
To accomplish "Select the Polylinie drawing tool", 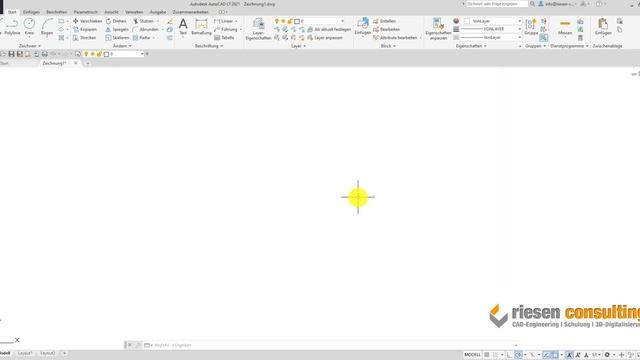I will 11,27.
